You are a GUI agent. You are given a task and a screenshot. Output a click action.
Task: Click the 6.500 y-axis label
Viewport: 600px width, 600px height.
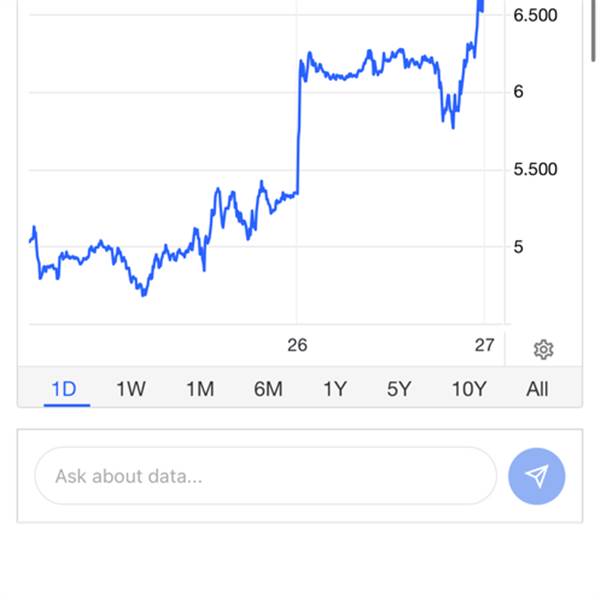535,15
